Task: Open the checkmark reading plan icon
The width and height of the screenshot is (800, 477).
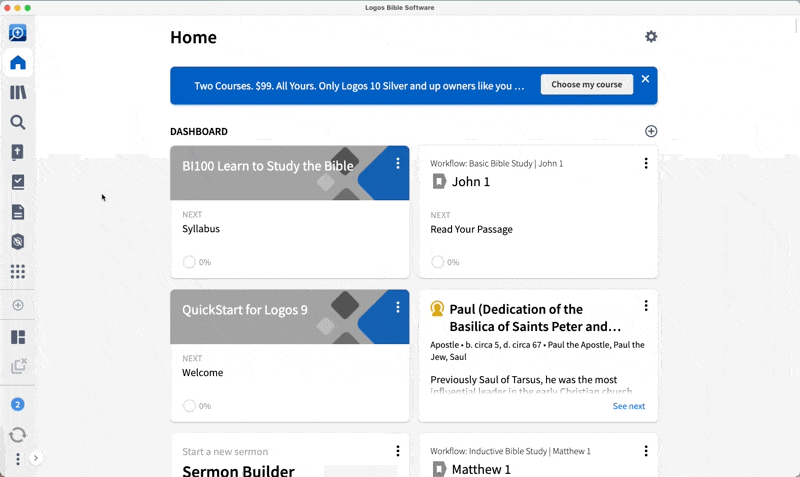Action: coord(18,182)
